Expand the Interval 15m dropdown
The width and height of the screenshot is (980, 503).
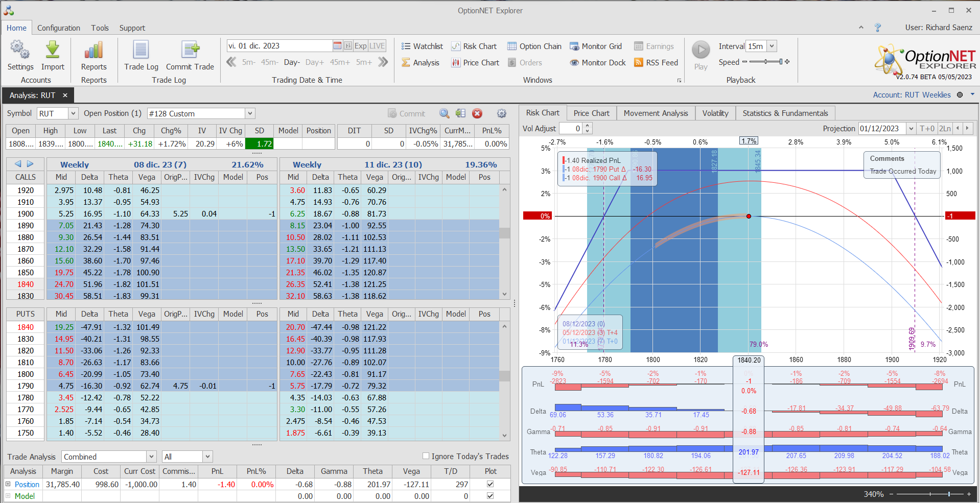coord(772,46)
